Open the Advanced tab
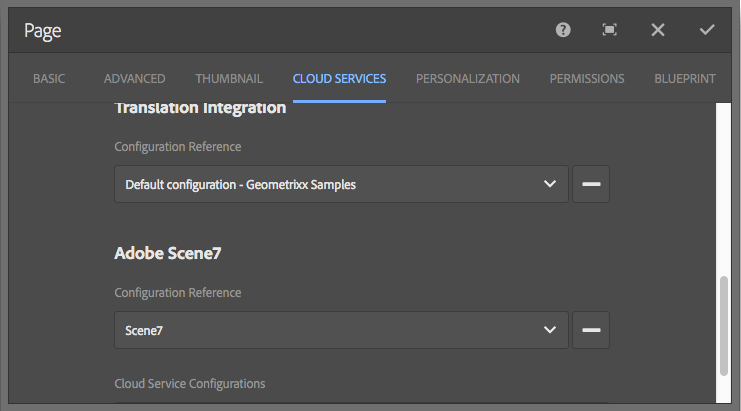The image size is (741, 411). (x=134, y=79)
